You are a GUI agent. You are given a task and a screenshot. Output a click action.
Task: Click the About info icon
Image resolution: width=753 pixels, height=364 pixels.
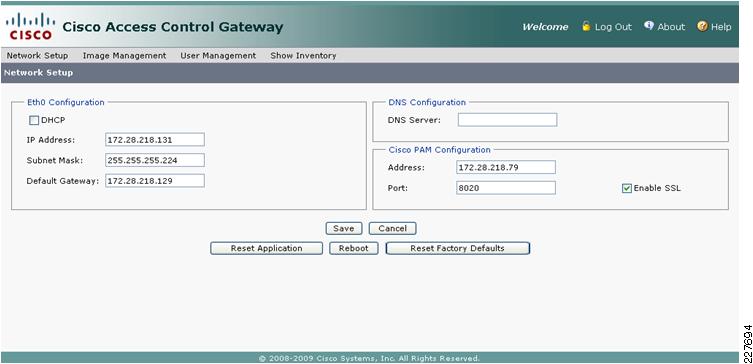tap(649, 26)
